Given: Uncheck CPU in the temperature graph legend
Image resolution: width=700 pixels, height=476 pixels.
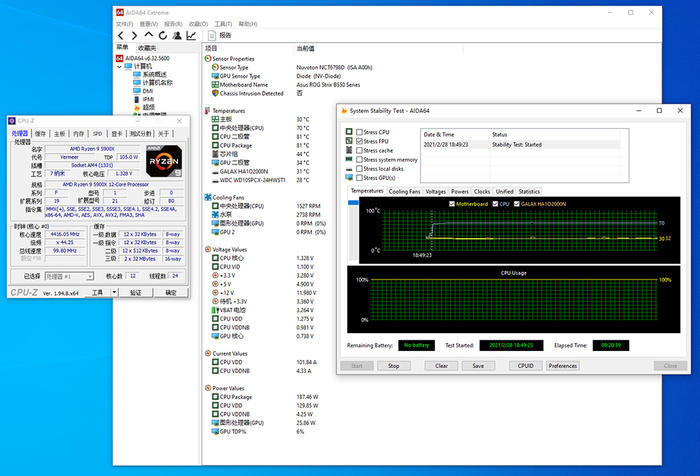Looking at the screenshot, I should 495,204.
